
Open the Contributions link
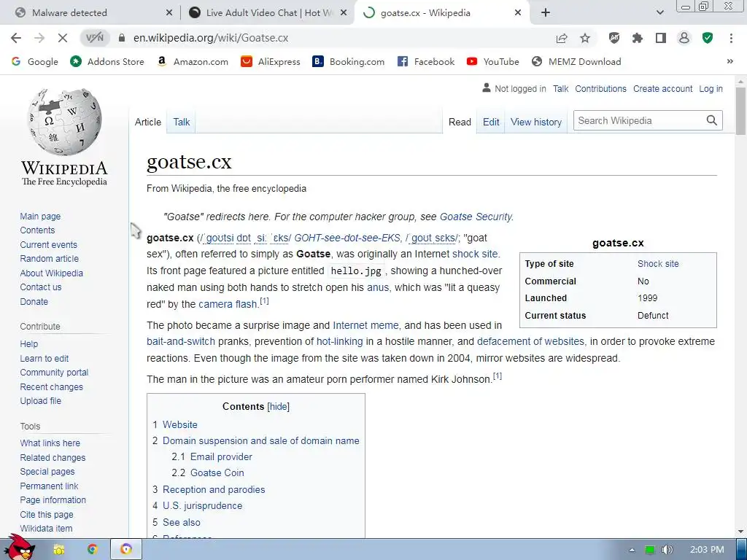point(600,88)
